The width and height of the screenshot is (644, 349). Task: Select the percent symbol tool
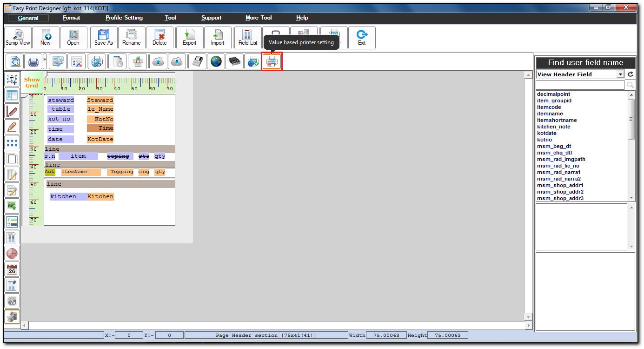[12, 301]
